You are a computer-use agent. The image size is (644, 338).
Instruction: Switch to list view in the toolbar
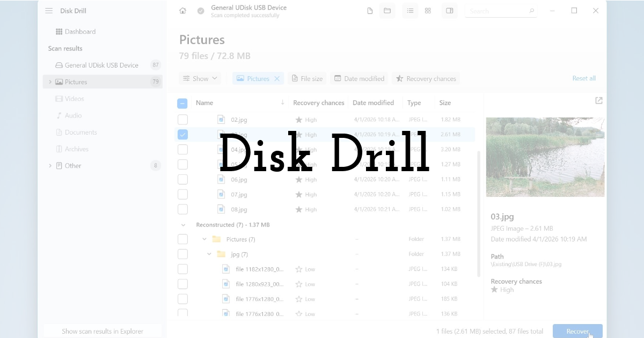tap(410, 11)
